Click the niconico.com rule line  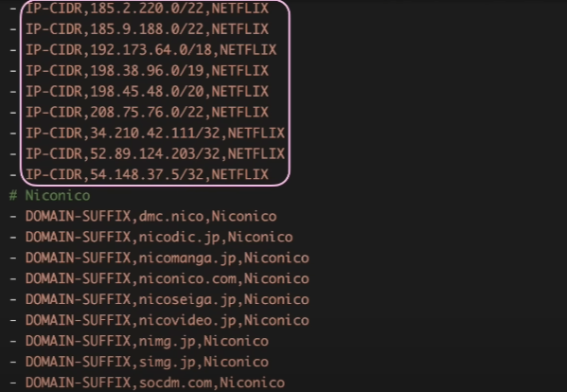tap(167, 278)
